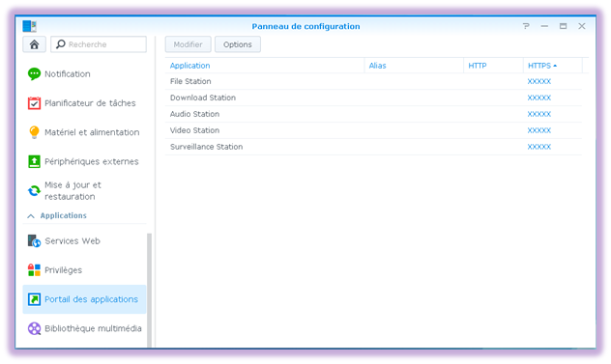
Task: Open File Station HTTPS port link
Action: coord(538,81)
